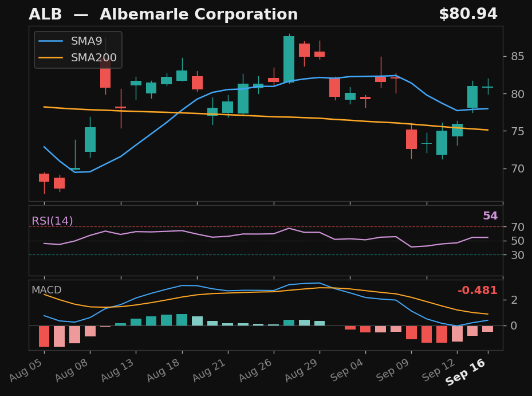Click the Aug 08 date label

pos(72,370)
